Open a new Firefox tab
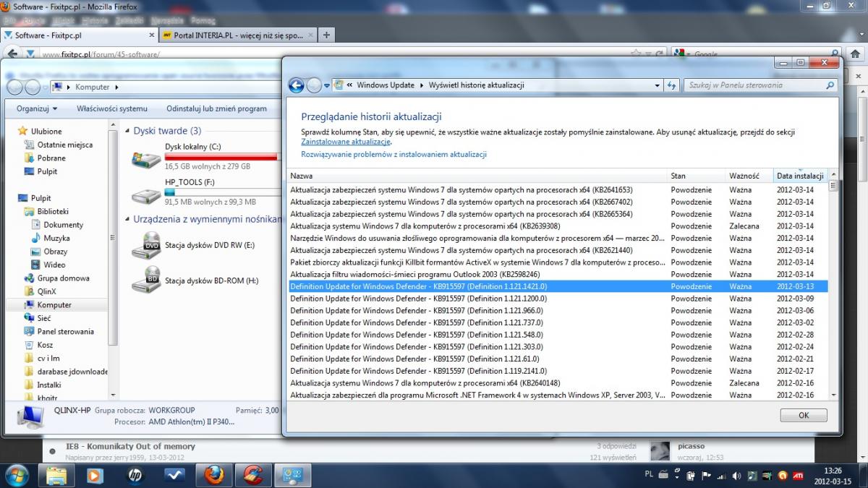The height and width of the screenshot is (488, 868). (x=326, y=35)
